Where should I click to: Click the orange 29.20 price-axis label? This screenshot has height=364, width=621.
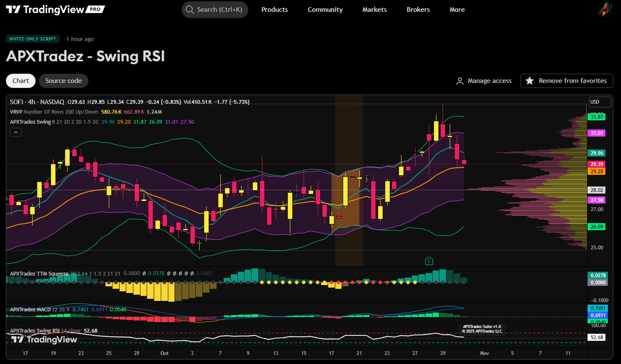(596, 171)
